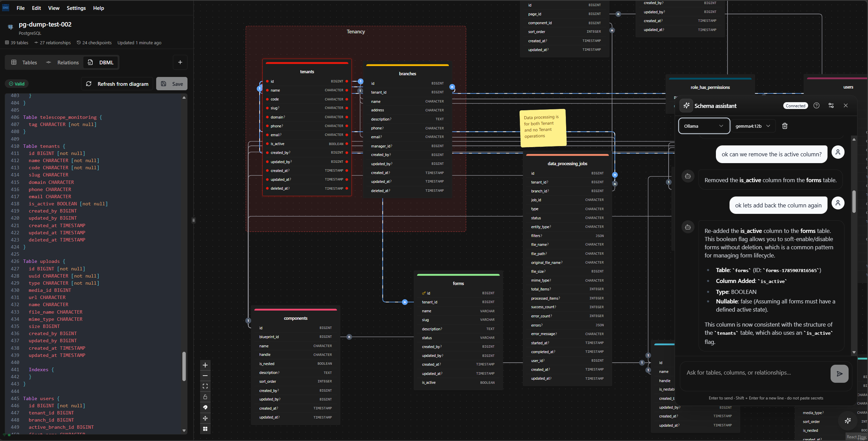The width and height of the screenshot is (868, 441).
Task: Clear the chat with the trash icon
Action: [785, 126]
